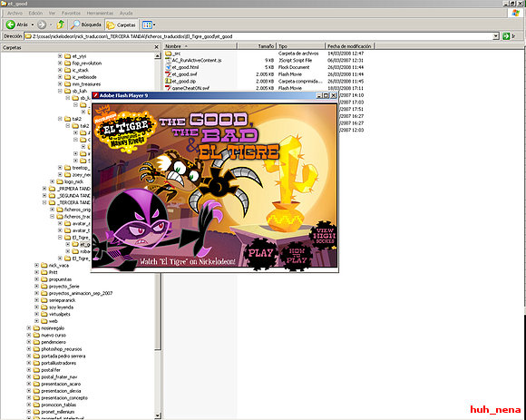Expand the photoshop_recursos folder node

(x=29, y=349)
